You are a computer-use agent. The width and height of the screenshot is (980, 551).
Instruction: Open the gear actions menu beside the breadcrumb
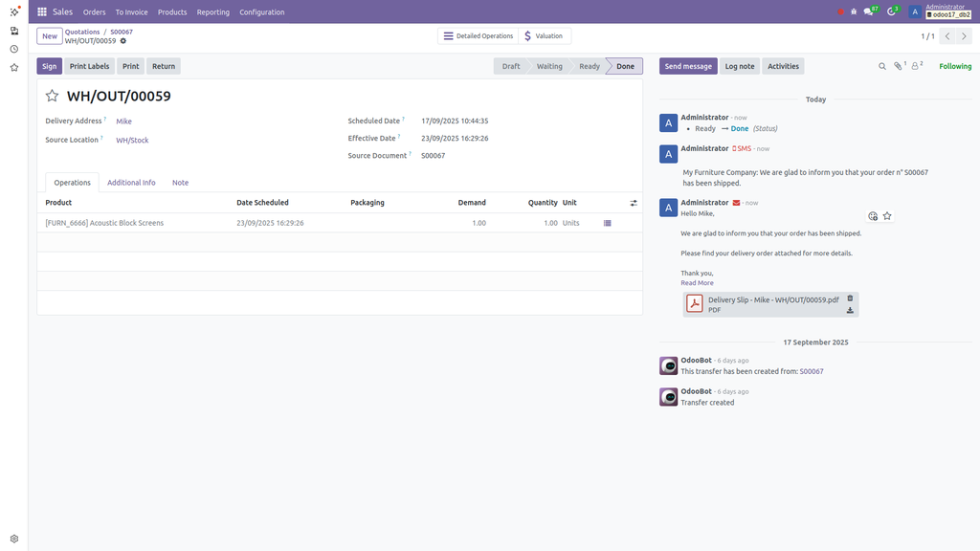[x=122, y=42]
